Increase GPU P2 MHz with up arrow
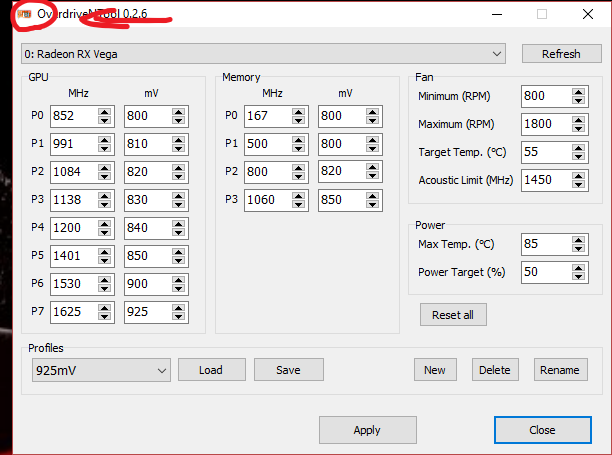The height and width of the screenshot is (455, 612). [104, 168]
